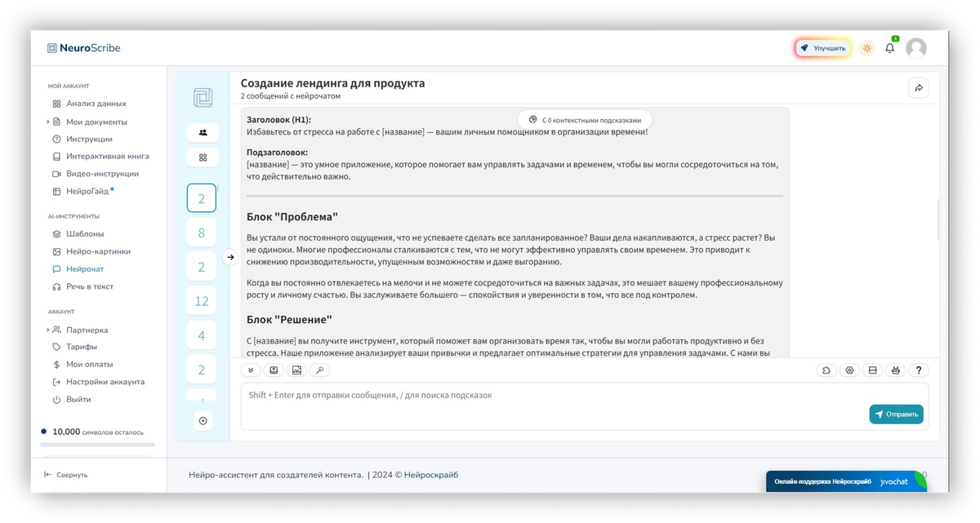Click the context hints pill
Image resolution: width=980 pixels, height=523 pixels.
click(x=585, y=120)
